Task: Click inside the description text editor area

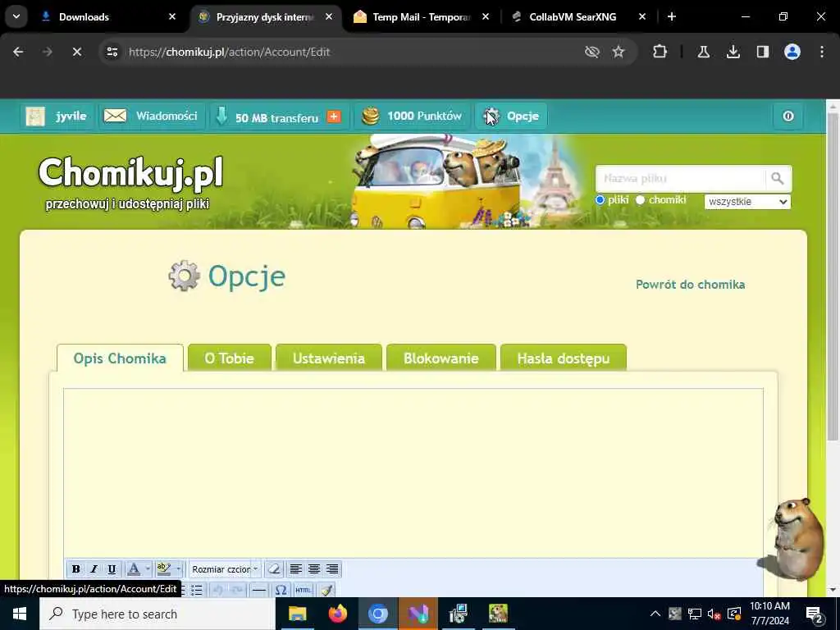Action: pyautogui.click(x=413, y=472)
